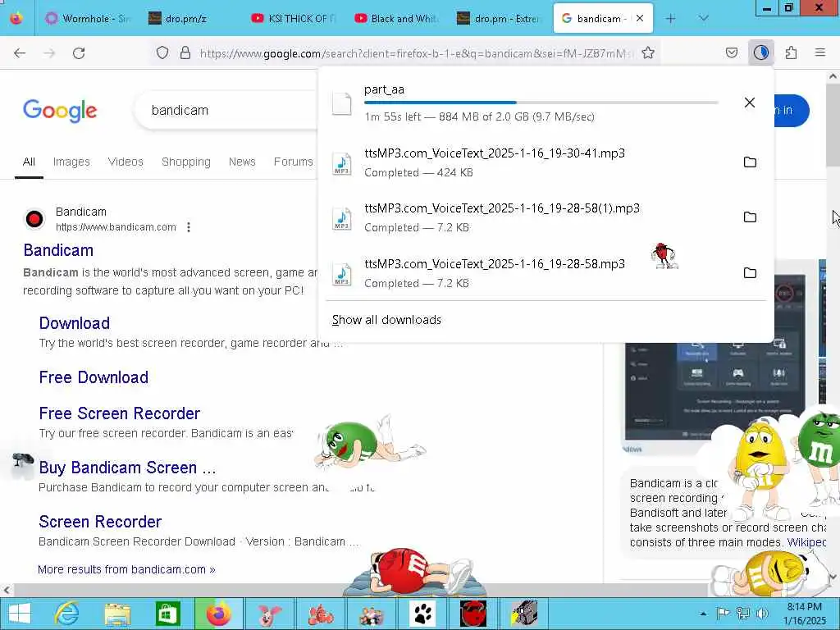Reload the current page
Screen dimensions: 840x630
pos(79,53)
